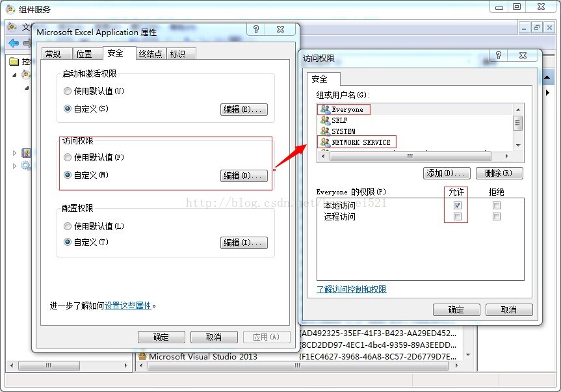Click the {AD492325-35EF-41F3 GUID entry
The height and width of the screenshot is (392, 561).
(x=378, y=333)
